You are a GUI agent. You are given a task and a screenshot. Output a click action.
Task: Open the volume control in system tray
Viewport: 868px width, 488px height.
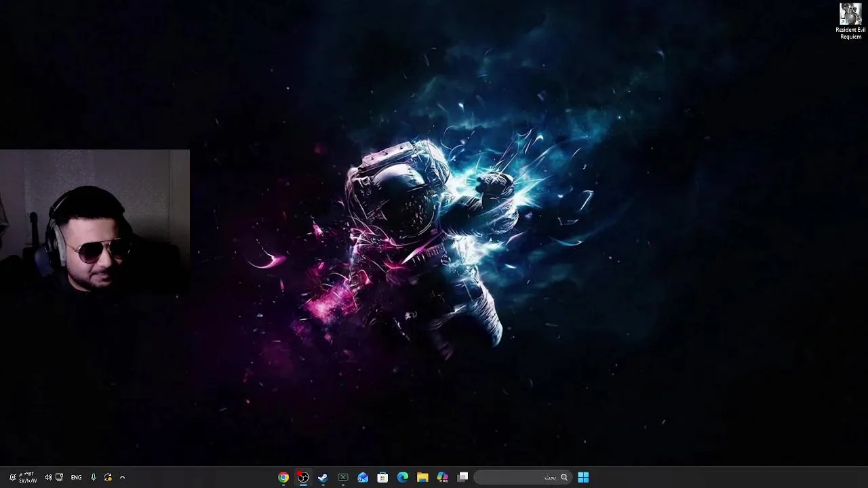click(x=48, y=477)
